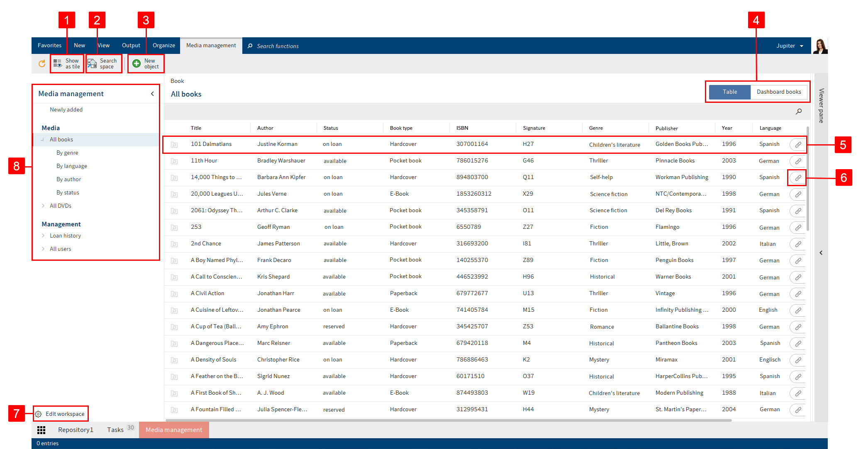Collapse the Media management navigation panel
868x449 pixels.
coord(152,94)
